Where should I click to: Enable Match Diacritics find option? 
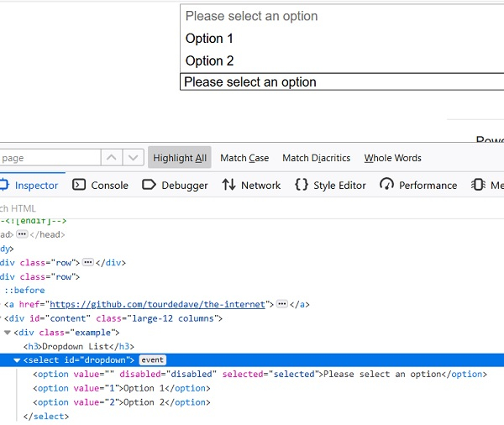317,158
